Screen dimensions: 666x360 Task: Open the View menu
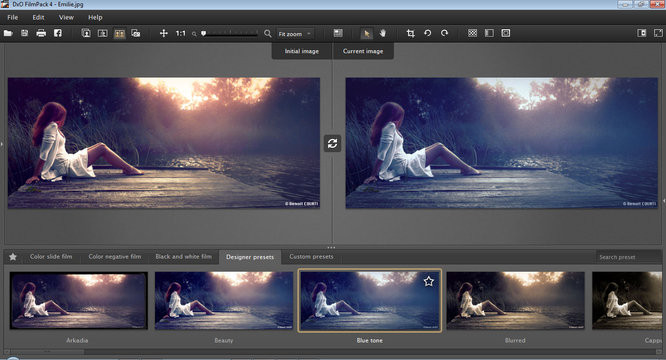66,17
